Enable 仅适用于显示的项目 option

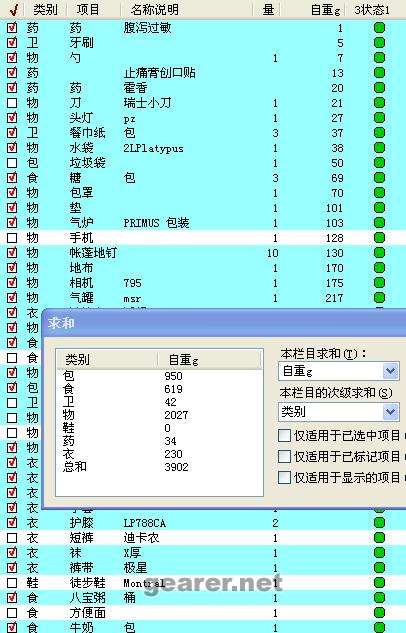point(285,477)
